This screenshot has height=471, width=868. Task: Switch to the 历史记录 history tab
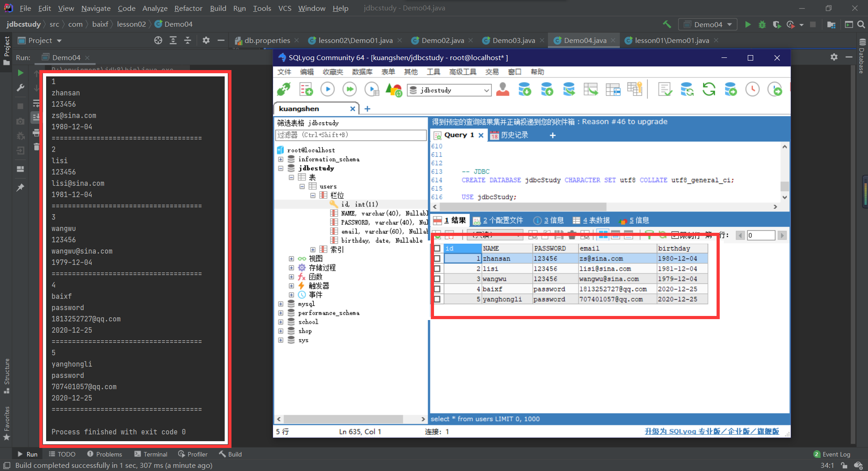509,135
